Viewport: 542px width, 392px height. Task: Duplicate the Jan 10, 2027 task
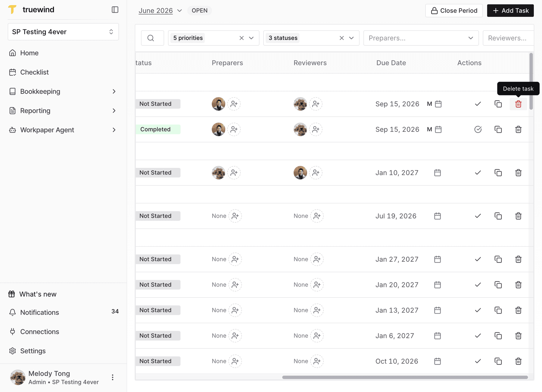pos(498,173)
